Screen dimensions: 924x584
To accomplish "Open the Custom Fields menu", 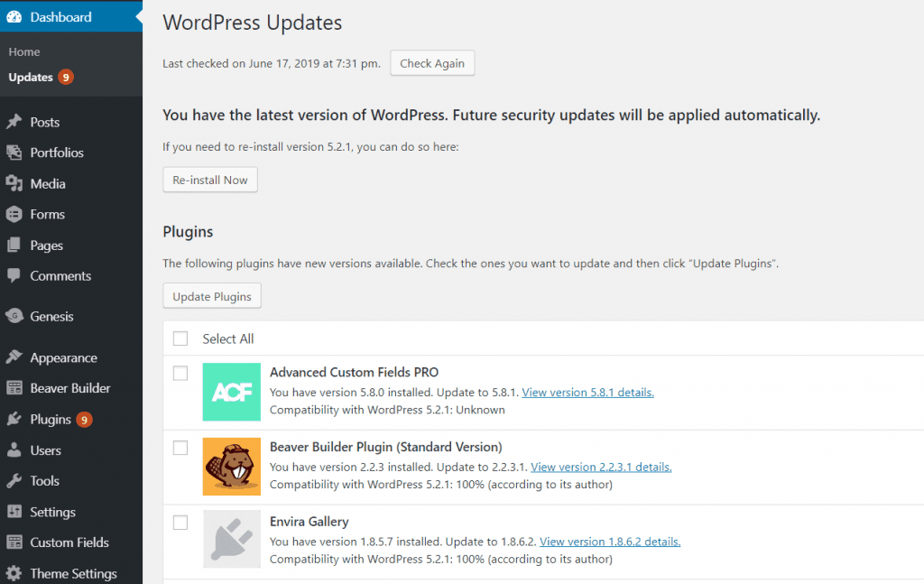I will 71,542.
